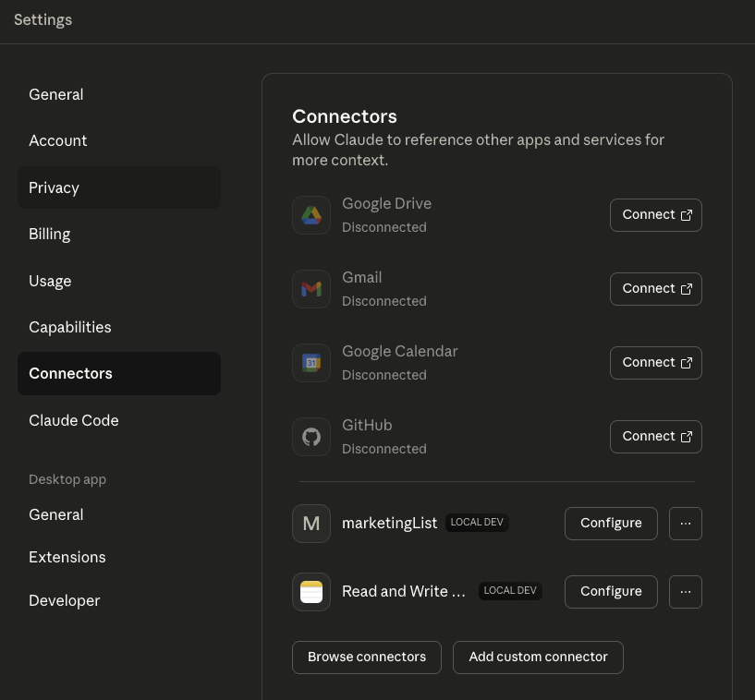Open the ellipsis menu for Read and Write
The image size is (755, 700).
point(686,591)
